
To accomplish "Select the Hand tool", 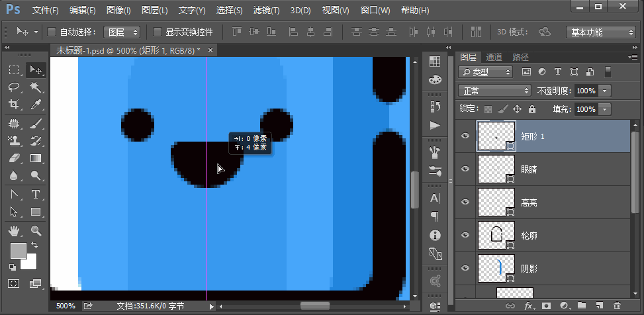I will (x=13, y=231).
